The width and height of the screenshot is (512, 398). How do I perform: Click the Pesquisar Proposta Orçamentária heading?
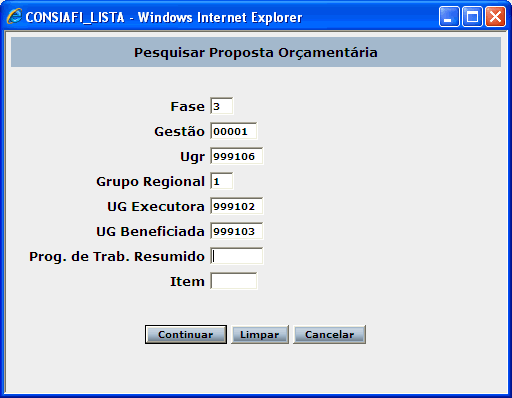(256, 53)
